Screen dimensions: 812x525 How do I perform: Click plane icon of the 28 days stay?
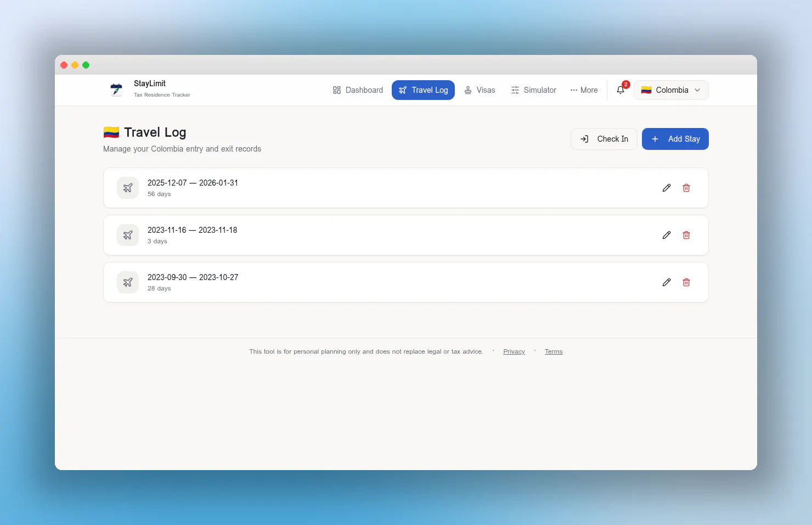[128, 282]
